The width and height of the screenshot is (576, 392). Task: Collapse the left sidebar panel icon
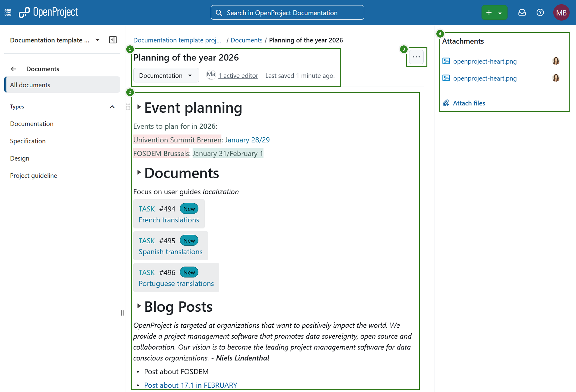(113, 40)
